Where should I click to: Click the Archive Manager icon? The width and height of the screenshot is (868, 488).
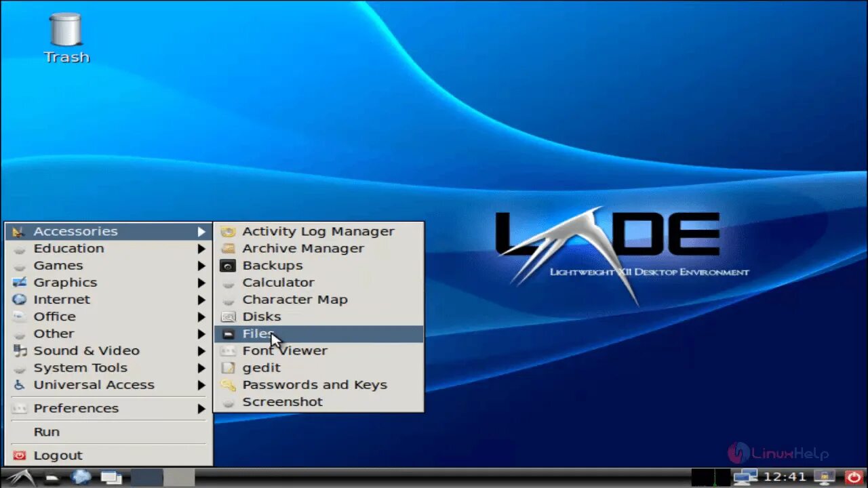[228, 248]
